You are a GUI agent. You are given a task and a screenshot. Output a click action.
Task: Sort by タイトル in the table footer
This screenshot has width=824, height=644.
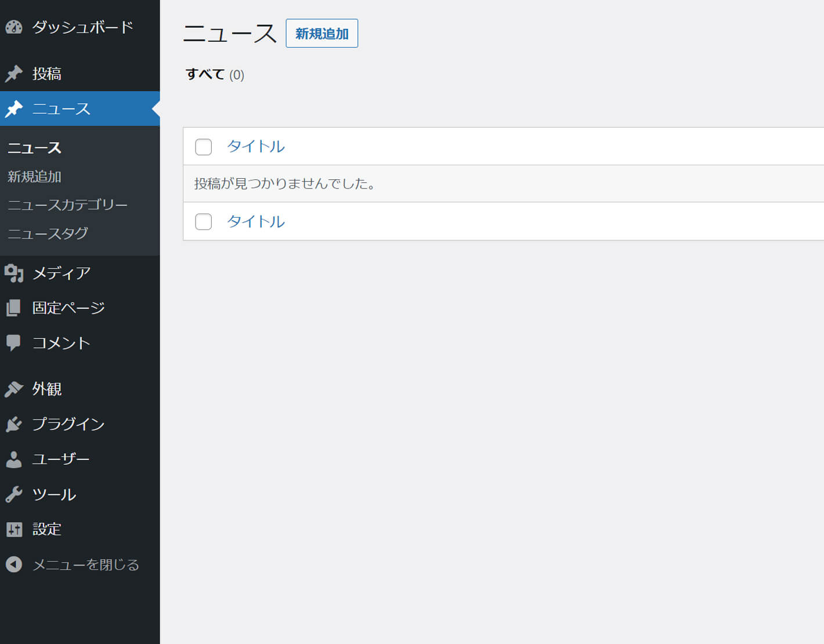click(256, 222)
